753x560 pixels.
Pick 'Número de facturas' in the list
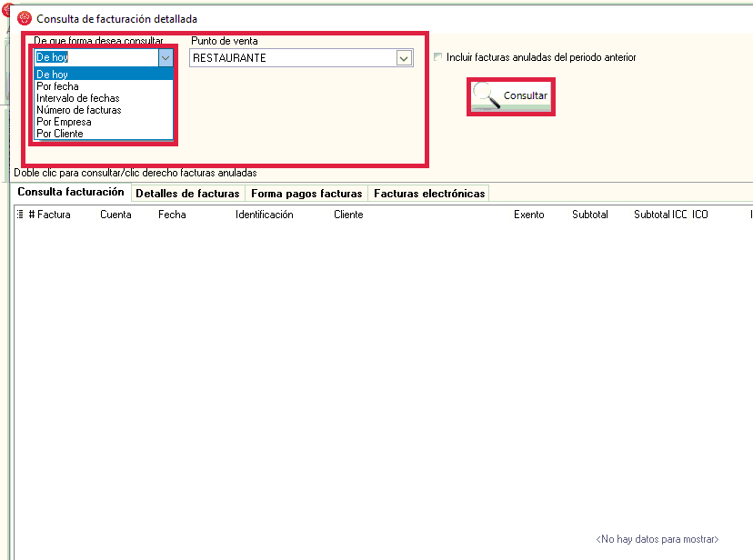click(78, 110)
